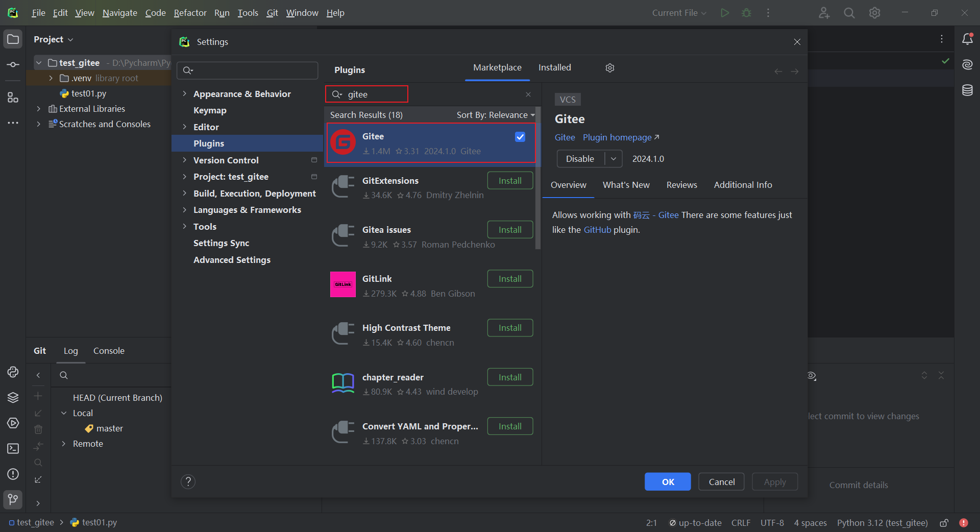Click Search Everywhere magnifier icon

(x=849, y=13)
